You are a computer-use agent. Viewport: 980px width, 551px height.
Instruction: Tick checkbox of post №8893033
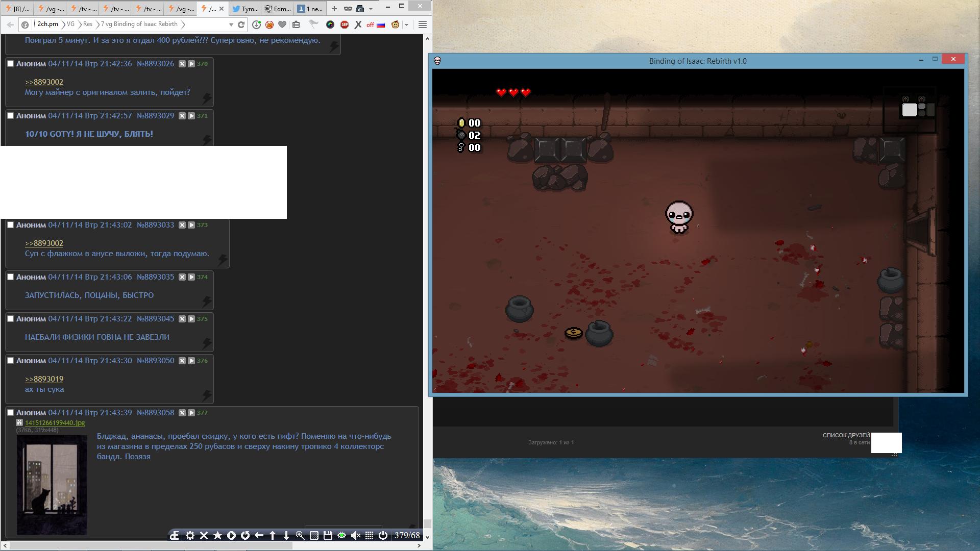tap(10, 225)
